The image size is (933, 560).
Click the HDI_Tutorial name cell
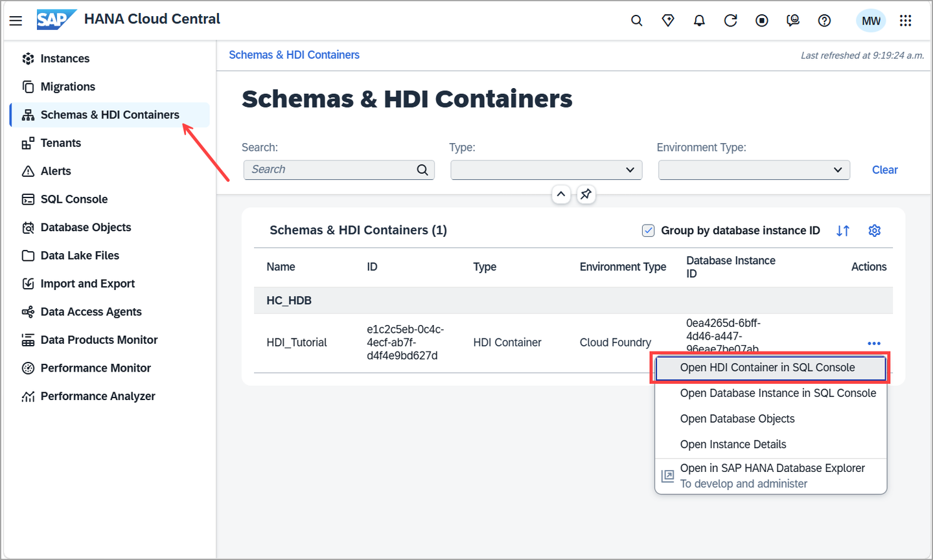pos(297,342)
